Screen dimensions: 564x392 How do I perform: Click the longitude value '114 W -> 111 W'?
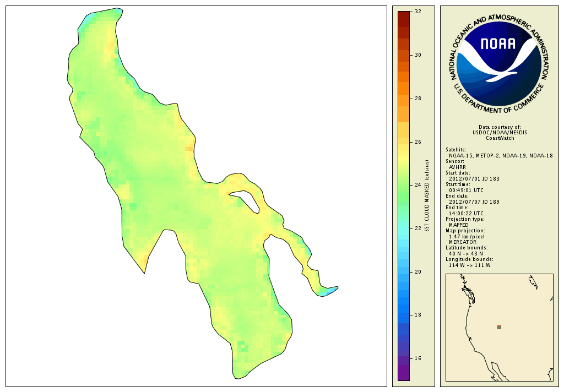coord(469,265)
